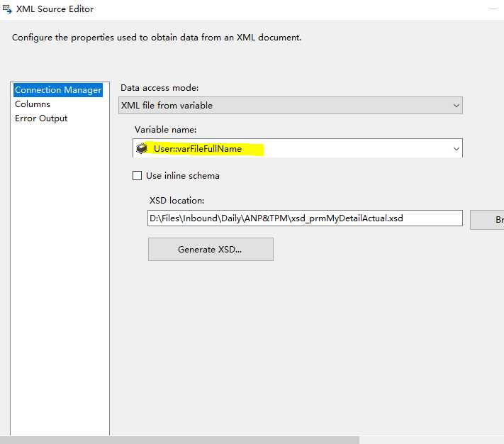This screenshot has height=444, width=504.
Task: Click the 'Variable name:' label
Action: (165, 130)
